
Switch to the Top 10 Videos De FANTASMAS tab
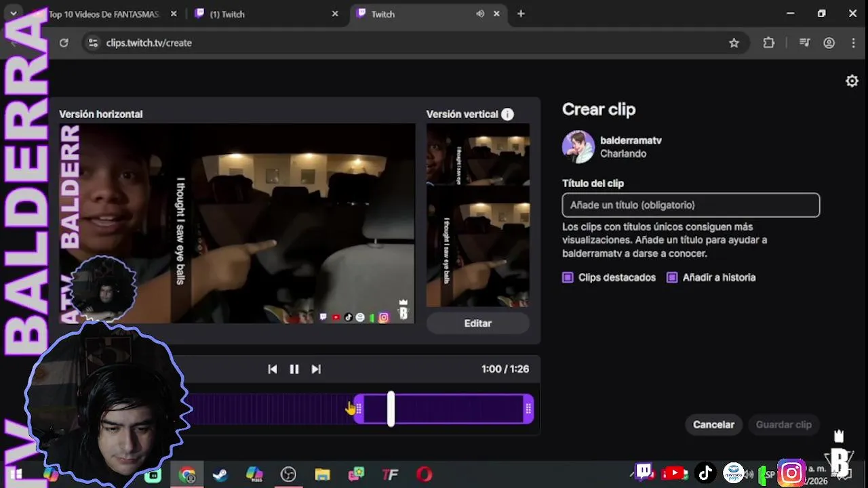point(104,14)
